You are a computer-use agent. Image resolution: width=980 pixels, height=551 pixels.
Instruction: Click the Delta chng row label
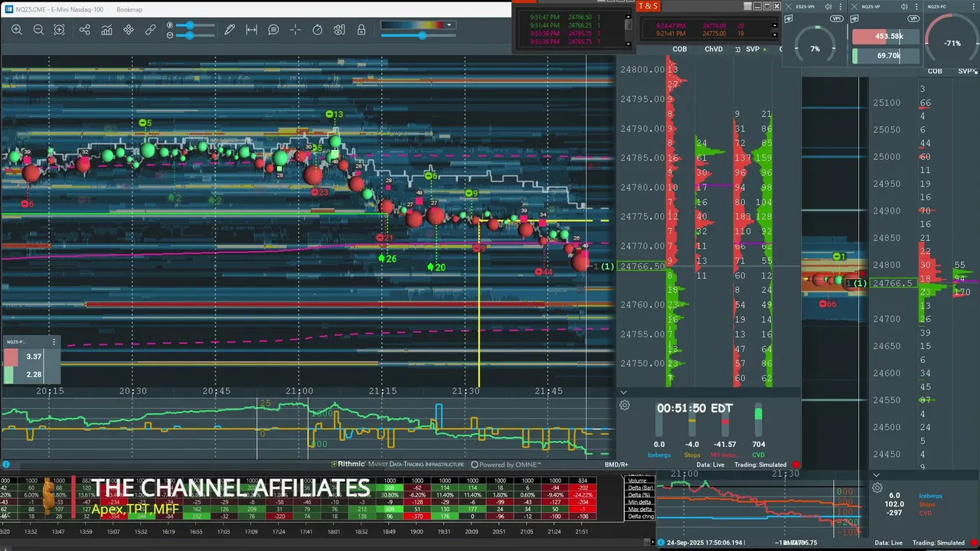641,517
